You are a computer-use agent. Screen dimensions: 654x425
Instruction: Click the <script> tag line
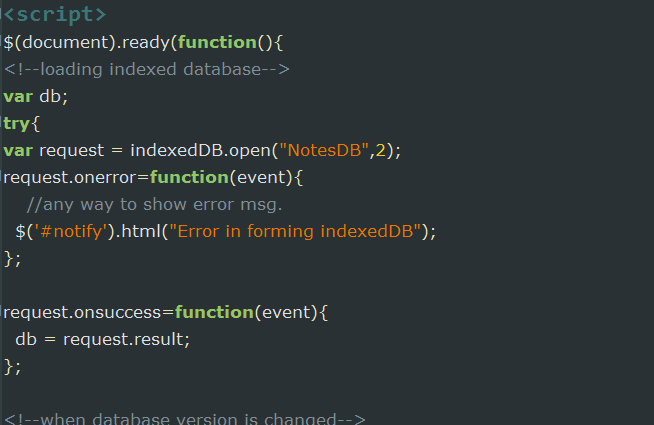click(55, 15)
